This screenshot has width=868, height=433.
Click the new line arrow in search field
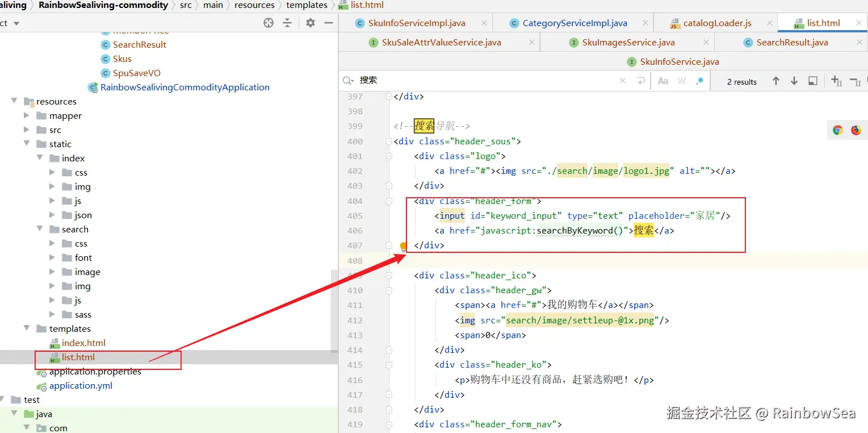(641, 81)
